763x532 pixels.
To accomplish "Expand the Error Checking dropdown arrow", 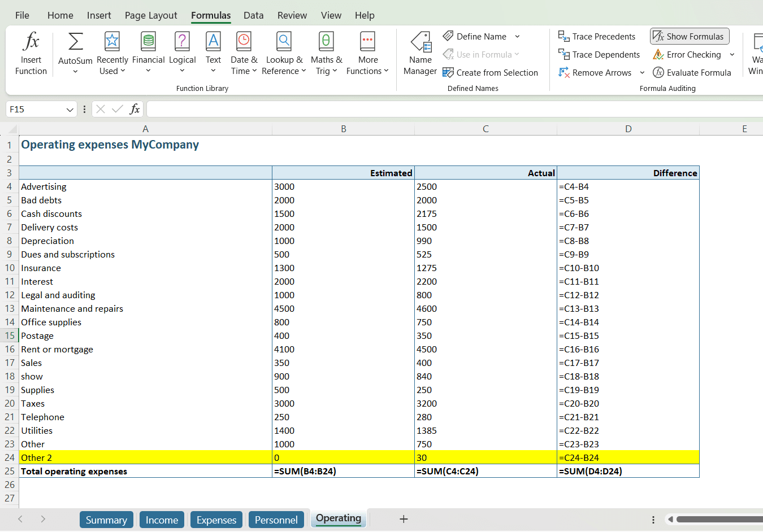I will 732,54.
